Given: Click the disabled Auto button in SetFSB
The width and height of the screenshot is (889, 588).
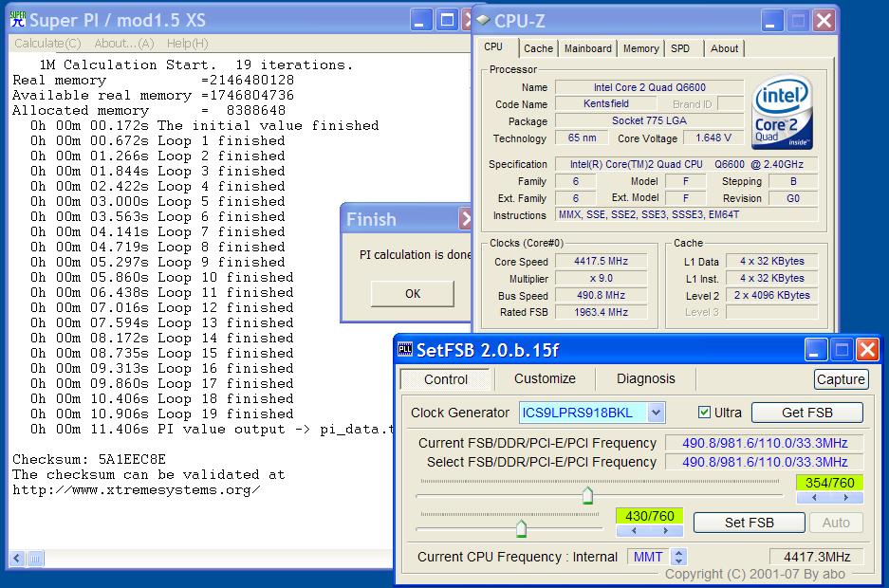Looking at the screenshot, I should [x=836, y=523].
